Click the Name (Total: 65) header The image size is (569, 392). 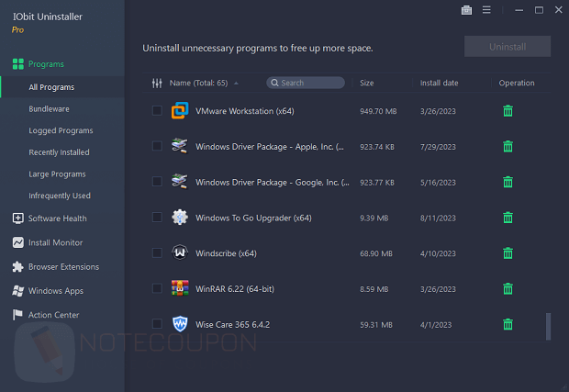(x=198, y=84)
